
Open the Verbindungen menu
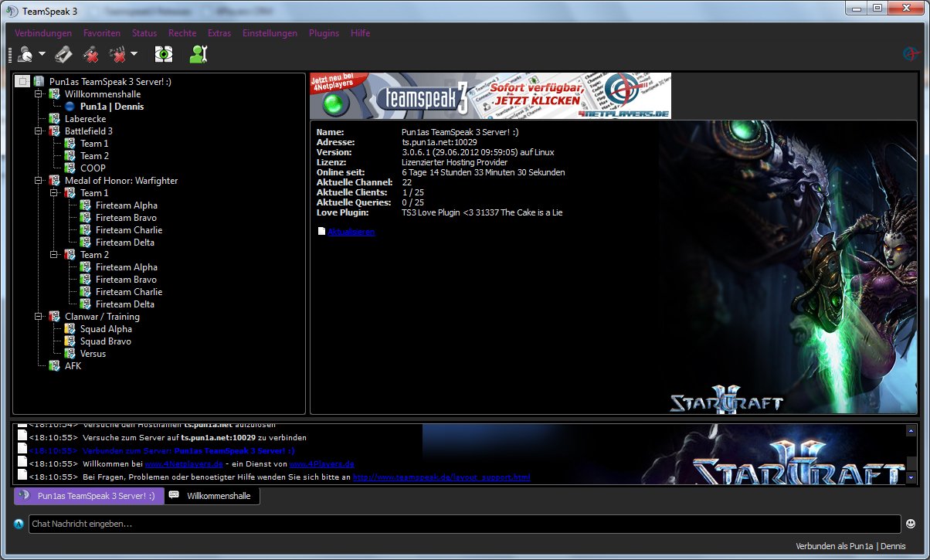(43, 33)
